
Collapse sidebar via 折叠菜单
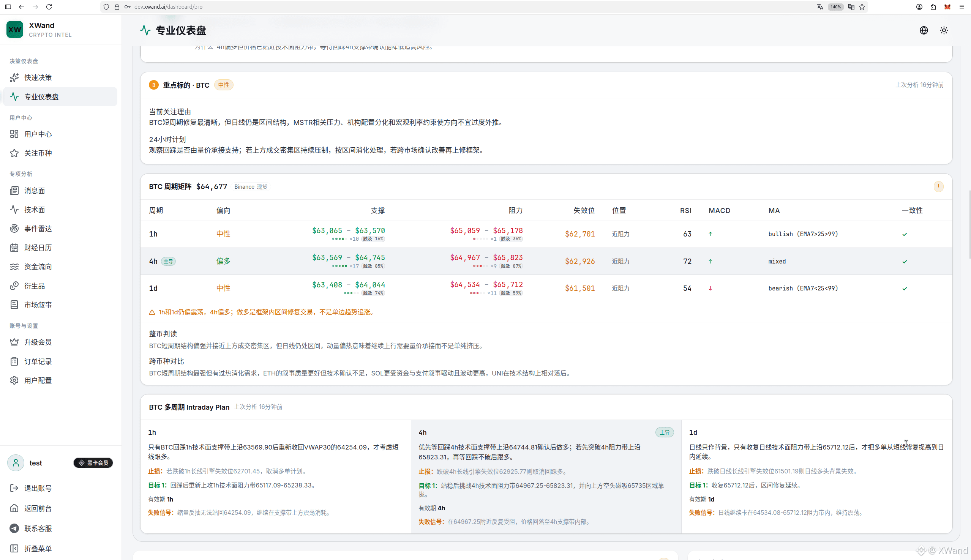click(x=60, y=549)
